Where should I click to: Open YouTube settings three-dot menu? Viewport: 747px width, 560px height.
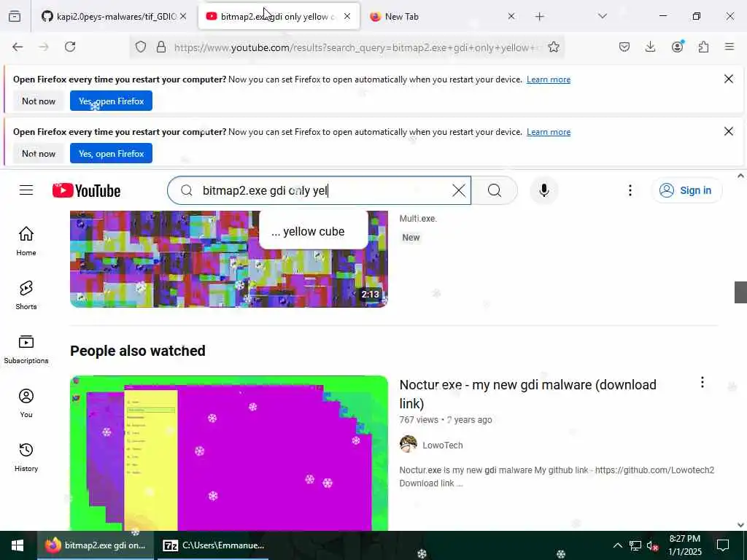coord(630,190)
